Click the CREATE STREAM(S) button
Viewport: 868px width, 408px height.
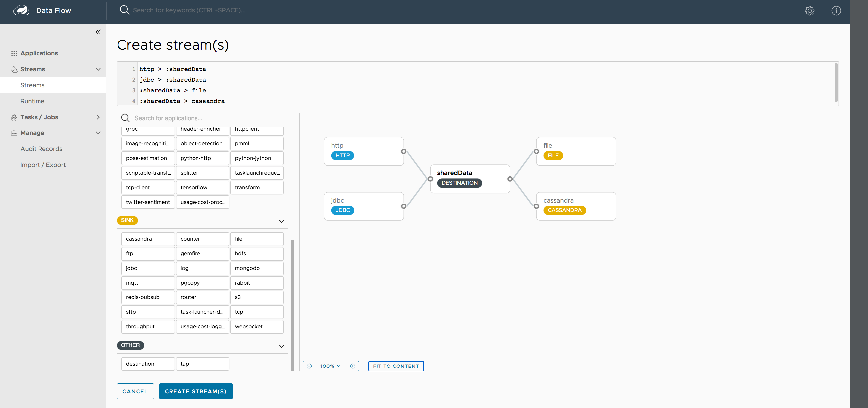coord(196,391)
